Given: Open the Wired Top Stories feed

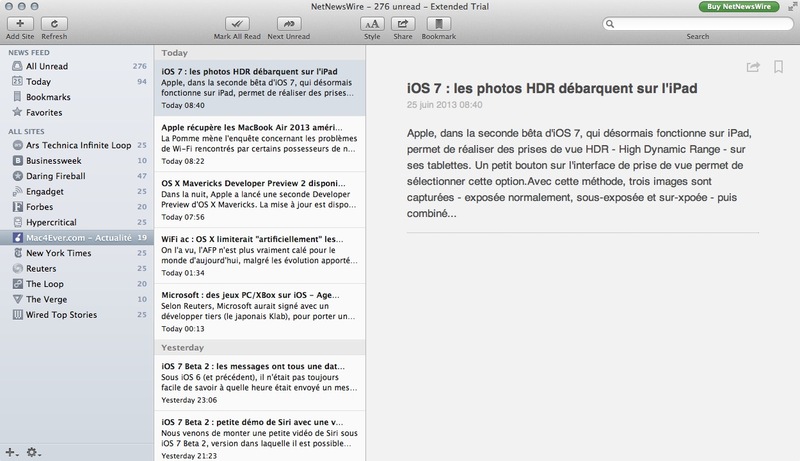Looking at the screenshot, I should pyautogui.click(x=77, y=315).
